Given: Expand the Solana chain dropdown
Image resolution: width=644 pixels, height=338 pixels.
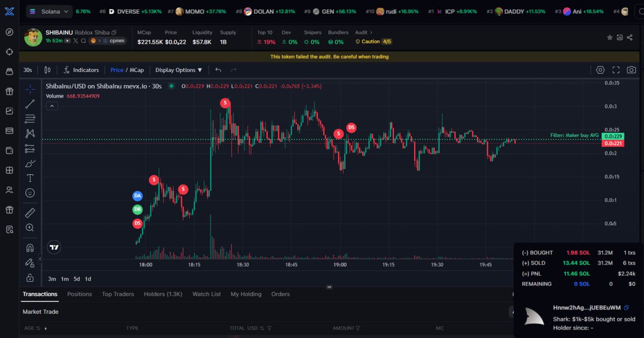Looking at the screenshot, I should [49, 11].
